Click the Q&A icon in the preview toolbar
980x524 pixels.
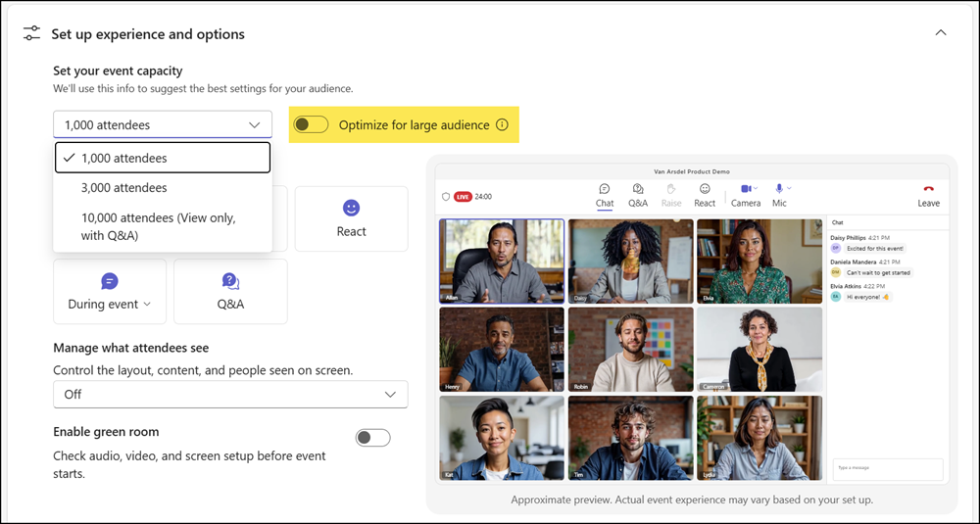click(638, 189)
